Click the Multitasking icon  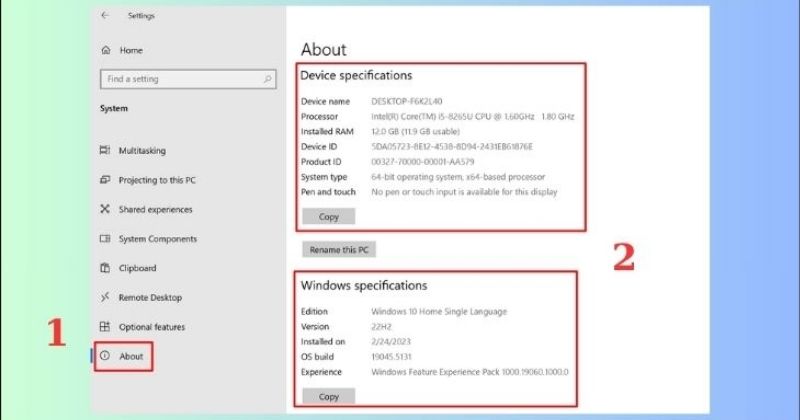coord(105,150)
